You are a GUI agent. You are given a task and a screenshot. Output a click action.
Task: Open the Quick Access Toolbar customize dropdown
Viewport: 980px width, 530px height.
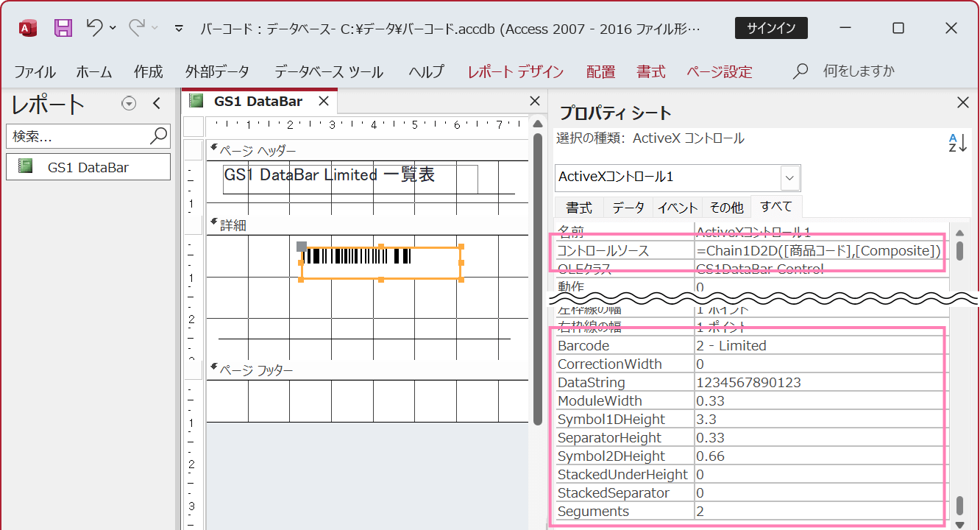pyautogui.click(x=177, y=26)
